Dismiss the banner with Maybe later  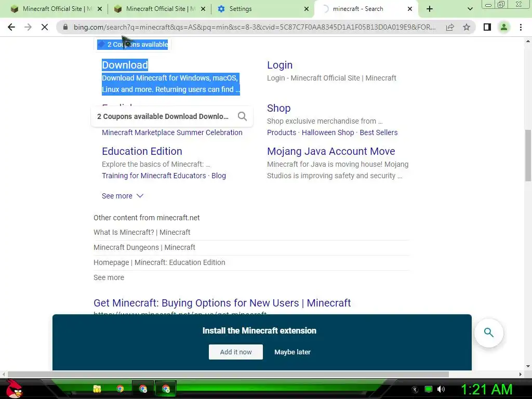tap(292, 352)
